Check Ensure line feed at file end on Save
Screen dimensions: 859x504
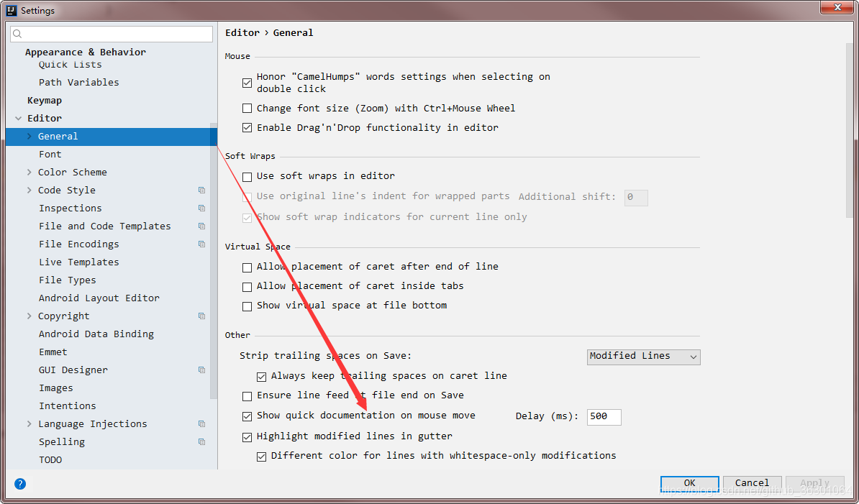pos(247,395)
